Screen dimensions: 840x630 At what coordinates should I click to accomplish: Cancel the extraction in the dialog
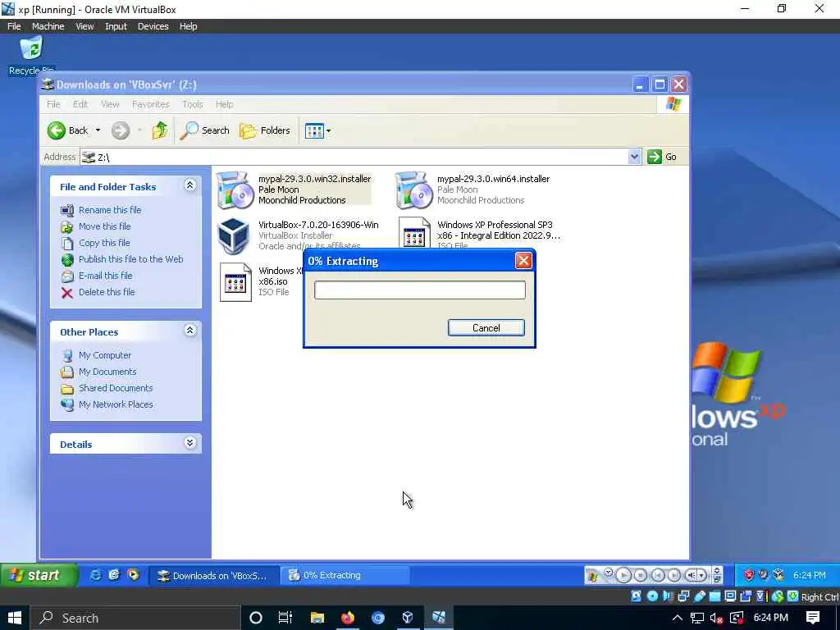486,328
